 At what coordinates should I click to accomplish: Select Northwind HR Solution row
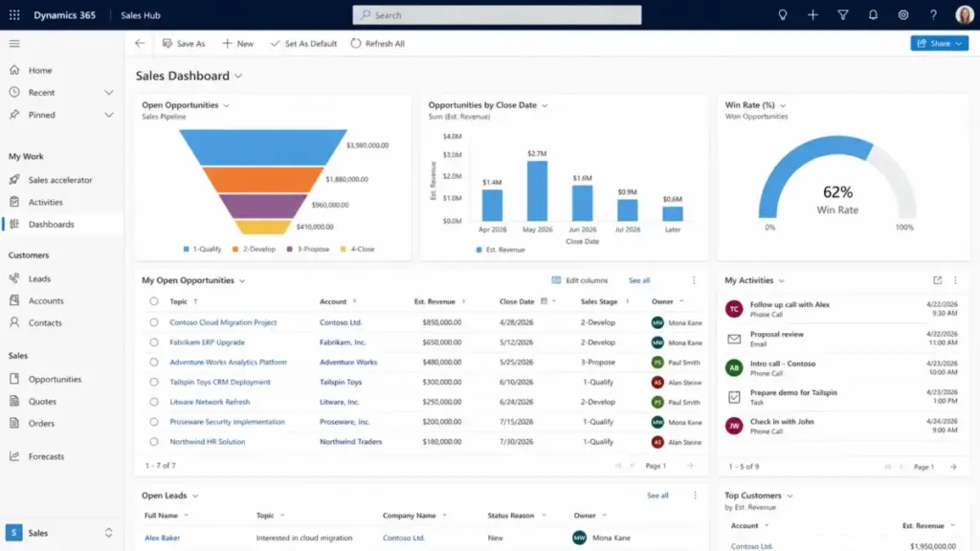154,442
